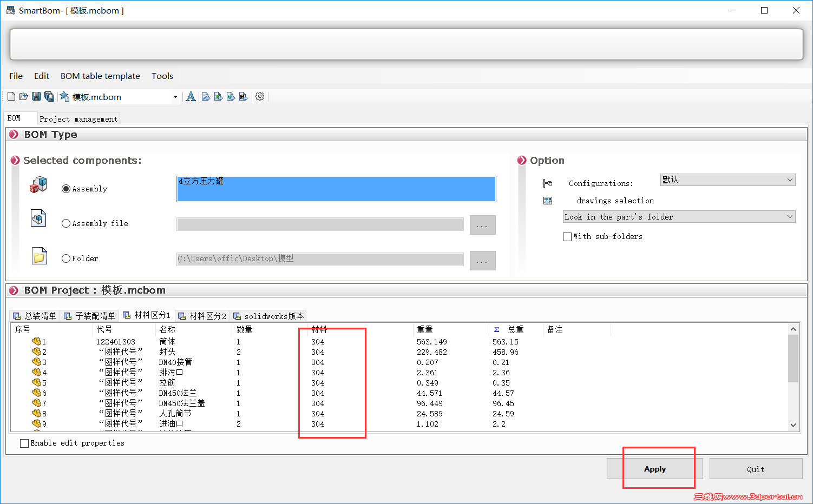Tick the Enable edit properties checkbox
This screenshot has height=504, width=813.
(x=24, y=443)
